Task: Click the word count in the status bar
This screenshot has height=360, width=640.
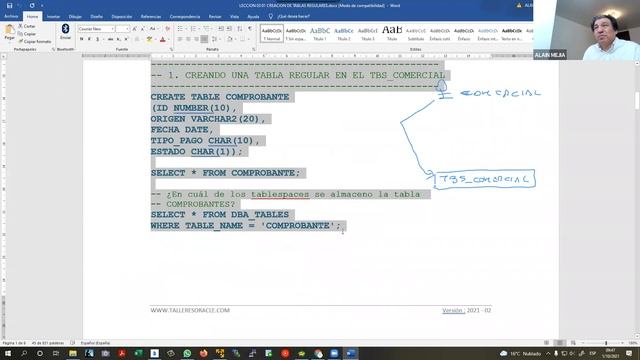Action: (x=48, y=343)
